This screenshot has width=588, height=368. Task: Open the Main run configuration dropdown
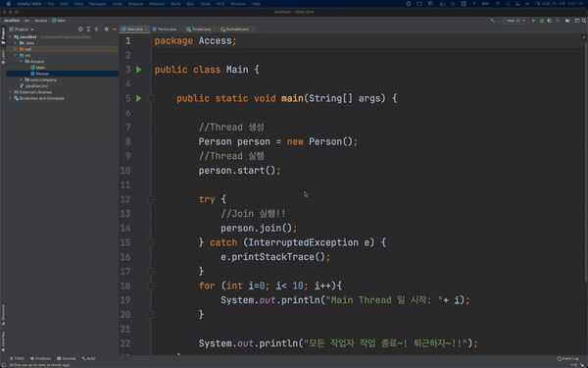click(514, 21)
